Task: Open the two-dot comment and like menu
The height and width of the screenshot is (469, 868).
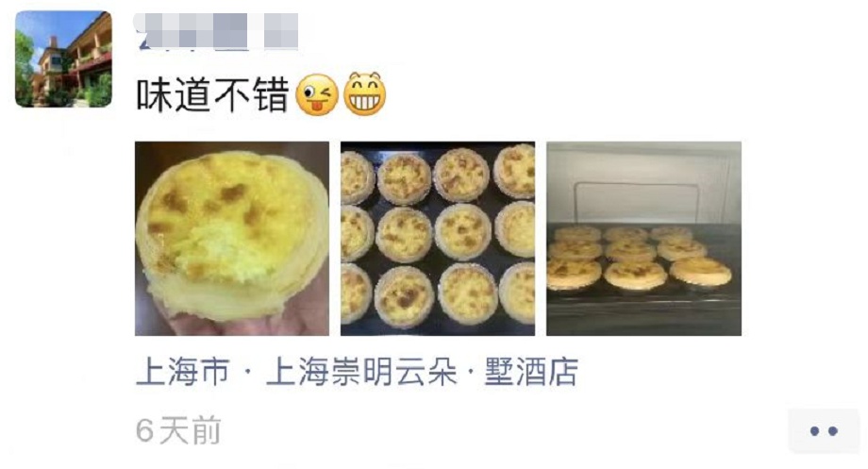Action: [823, 431]
